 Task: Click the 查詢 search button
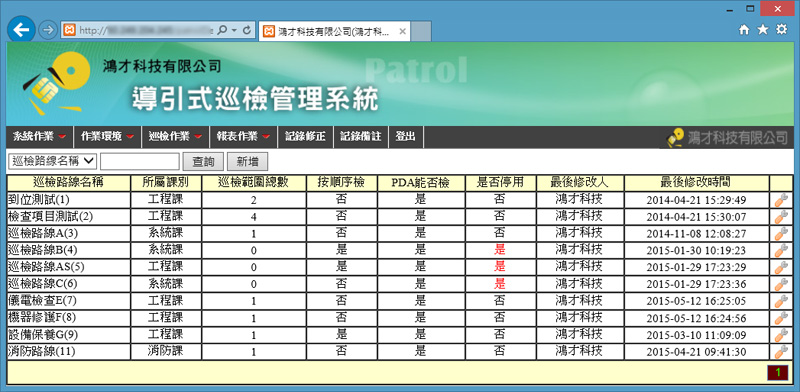click(203, 162)
